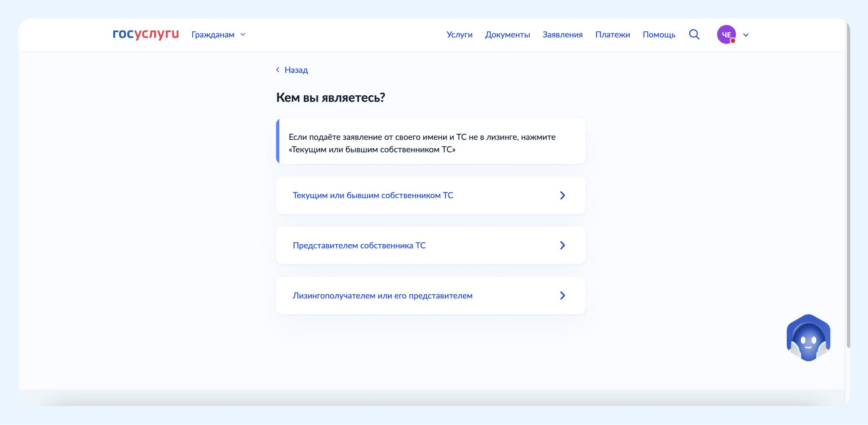
Task: Click the ЧЕ profile avatar
Action: pyautogui.click(x=726, y=35)
